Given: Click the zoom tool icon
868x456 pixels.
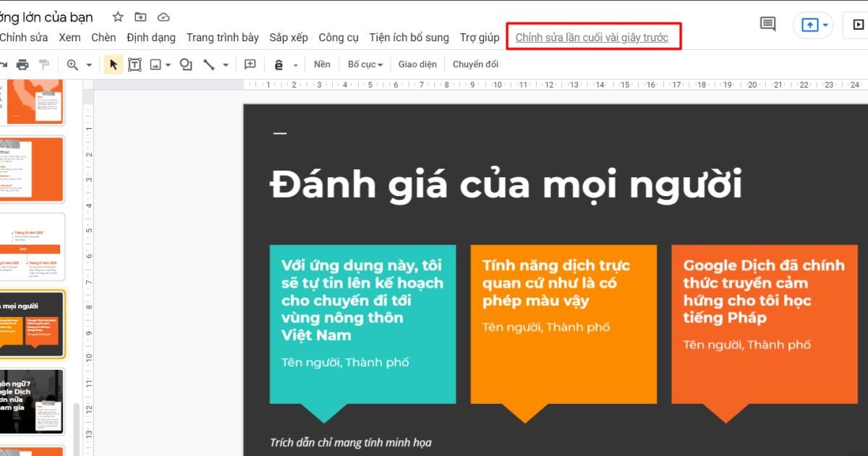Looking at the screenshot, I should (x=72, y=64).
